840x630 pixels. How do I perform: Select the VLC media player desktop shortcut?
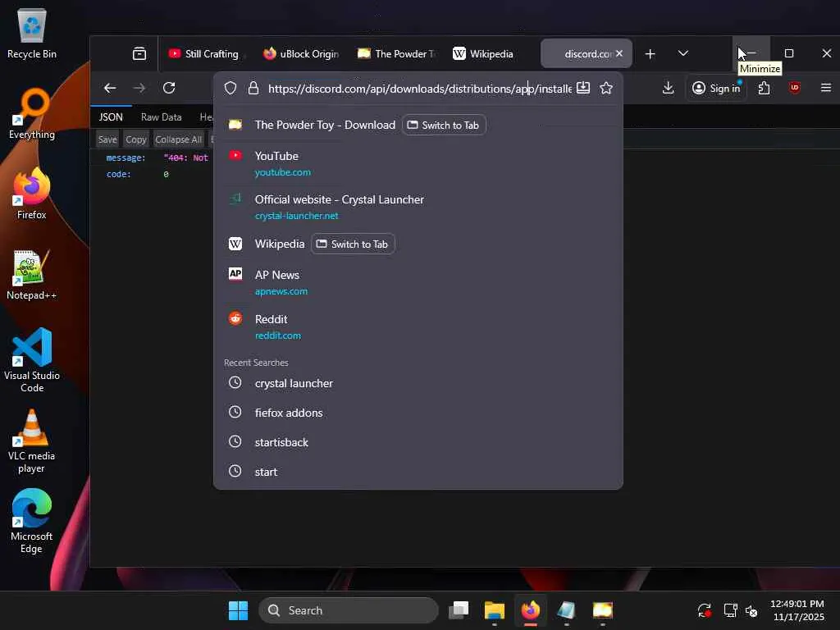[32, 441]
